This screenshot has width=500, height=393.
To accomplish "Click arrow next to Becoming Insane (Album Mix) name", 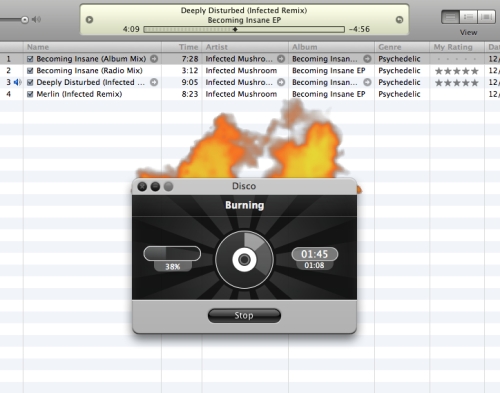I will click(154, 59).
